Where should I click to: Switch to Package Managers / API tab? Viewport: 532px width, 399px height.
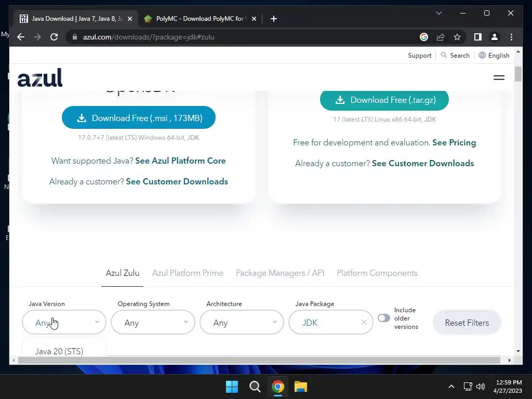click(x=280, y=273)
